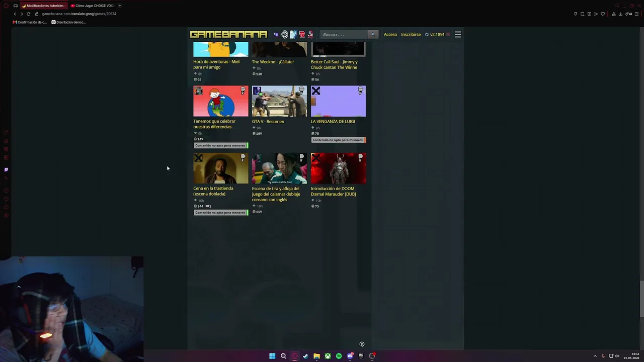
Task: Click the 'Contenido no apto para menores' tag under Luigi
Action: pos(338,140)
